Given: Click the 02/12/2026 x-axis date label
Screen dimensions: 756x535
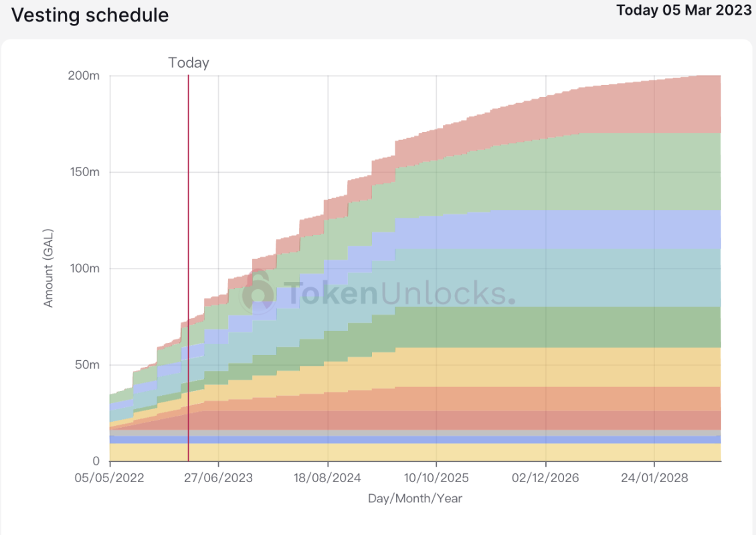Looking at the screenshot, I should (545, 477).
